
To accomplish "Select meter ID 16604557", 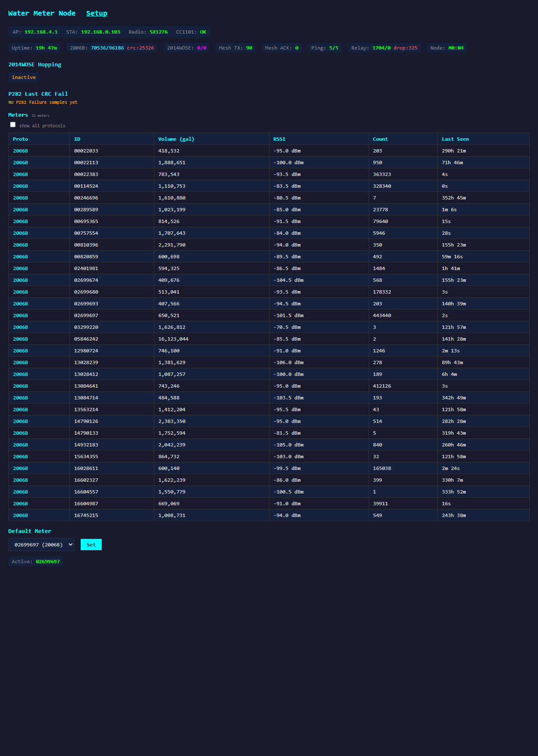I will tap(86, 492).
